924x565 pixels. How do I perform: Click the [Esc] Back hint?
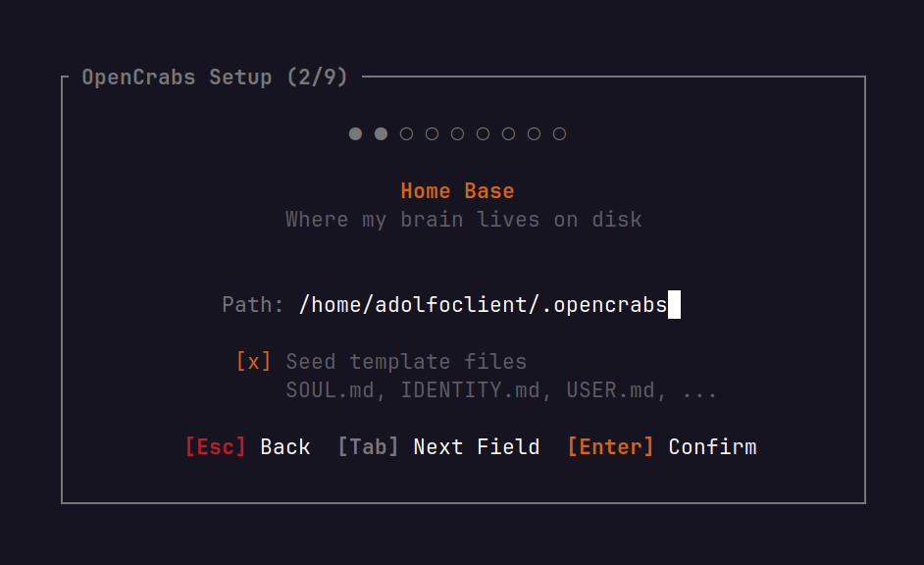click(x=247, y=446)
